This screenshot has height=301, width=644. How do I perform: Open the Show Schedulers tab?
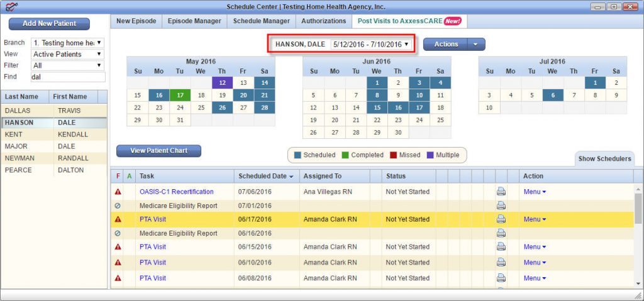click(604, 159)
